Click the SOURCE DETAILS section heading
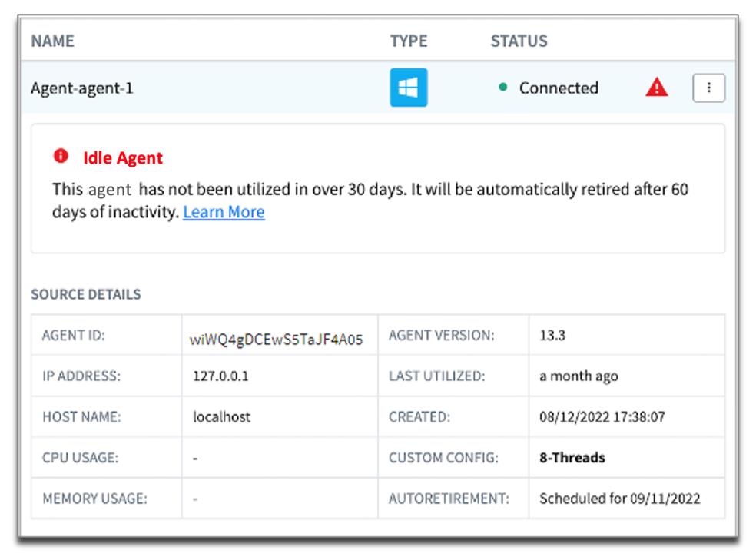Image resolution: width=756 pixels, height=560 pixels. (86, 294)
